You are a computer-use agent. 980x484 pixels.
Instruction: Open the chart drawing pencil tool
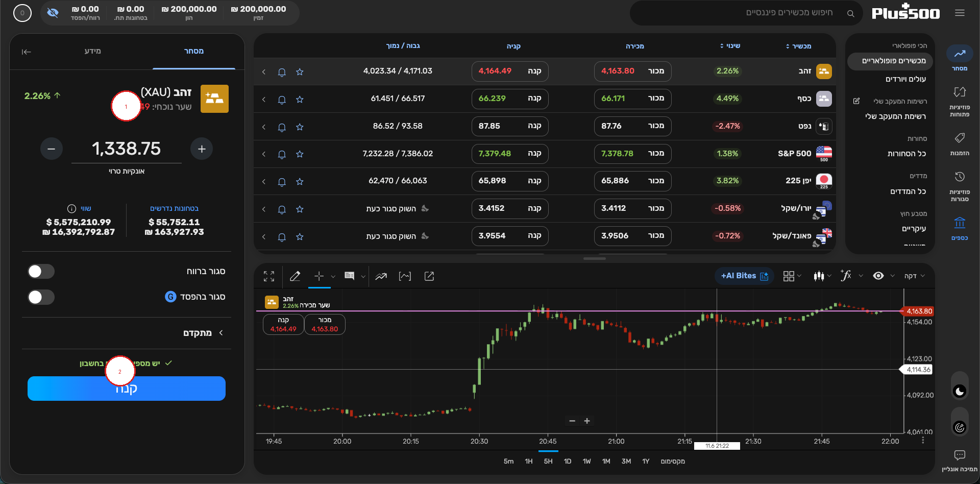295,276
